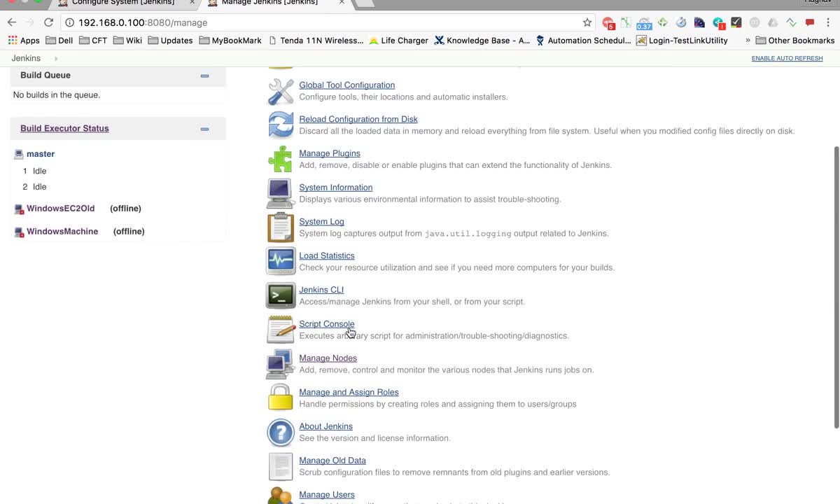
Task: Open the System Information link
Action: click(x=335, y=188)
